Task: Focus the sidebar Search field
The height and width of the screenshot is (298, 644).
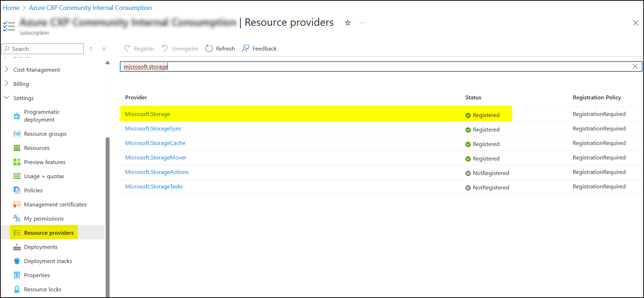Action: click(42, 49)
